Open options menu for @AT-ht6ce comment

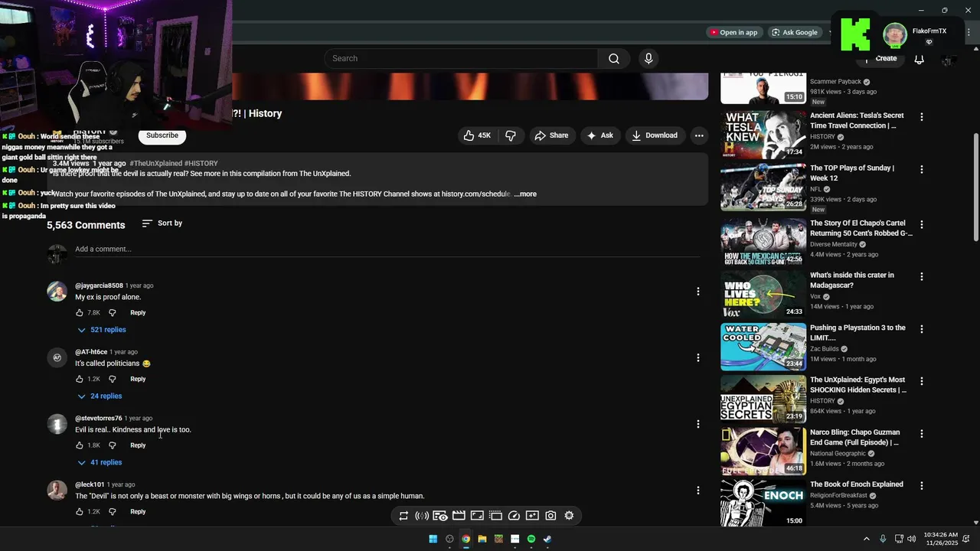point(697,358)
